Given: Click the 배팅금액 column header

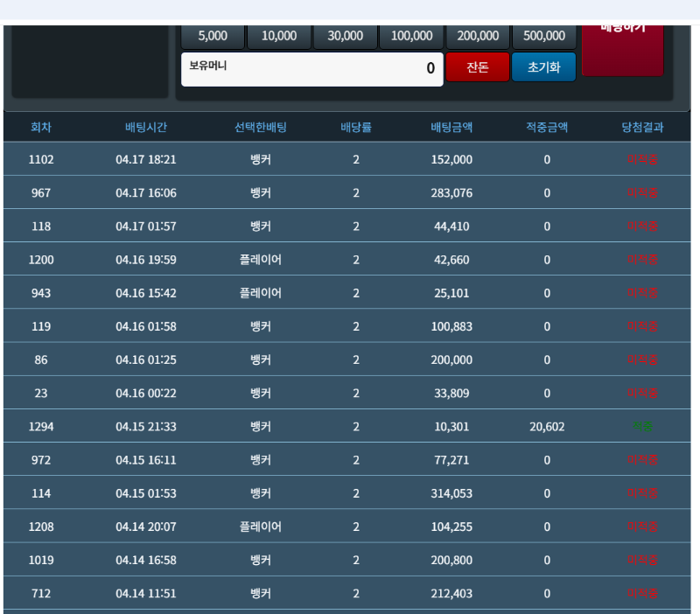Looking at the screenshot, I should click(x=452, y=127).
